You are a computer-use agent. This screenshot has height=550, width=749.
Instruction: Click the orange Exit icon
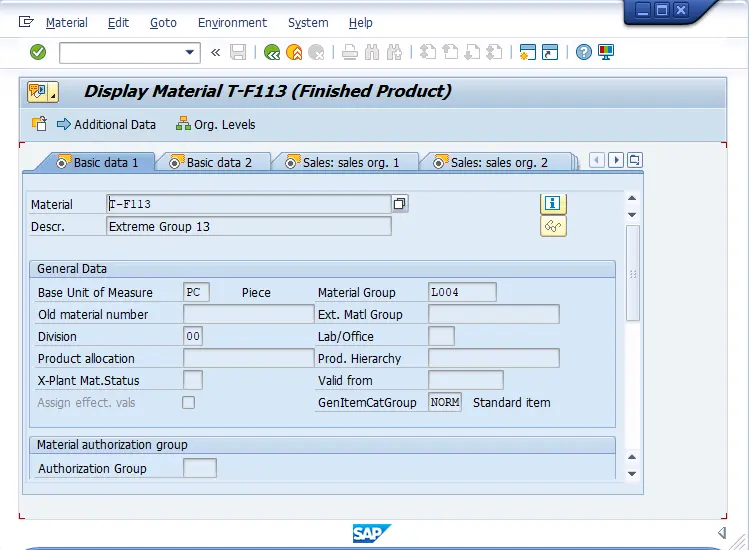point(294,52)
